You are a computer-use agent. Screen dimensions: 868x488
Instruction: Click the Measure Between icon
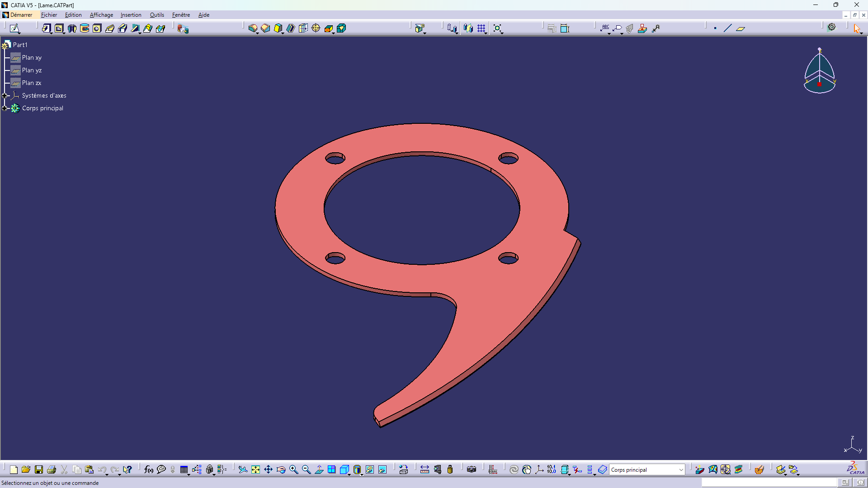coord(425,470)
